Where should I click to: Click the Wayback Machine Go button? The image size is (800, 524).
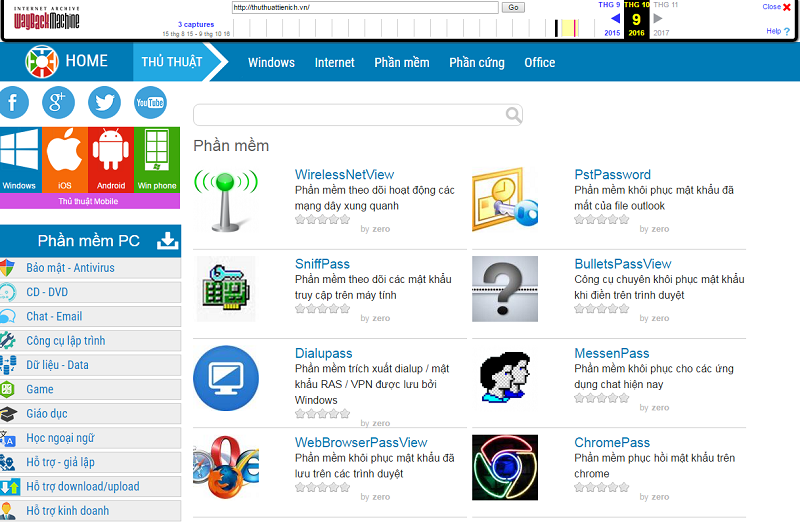tap(513, 7)
